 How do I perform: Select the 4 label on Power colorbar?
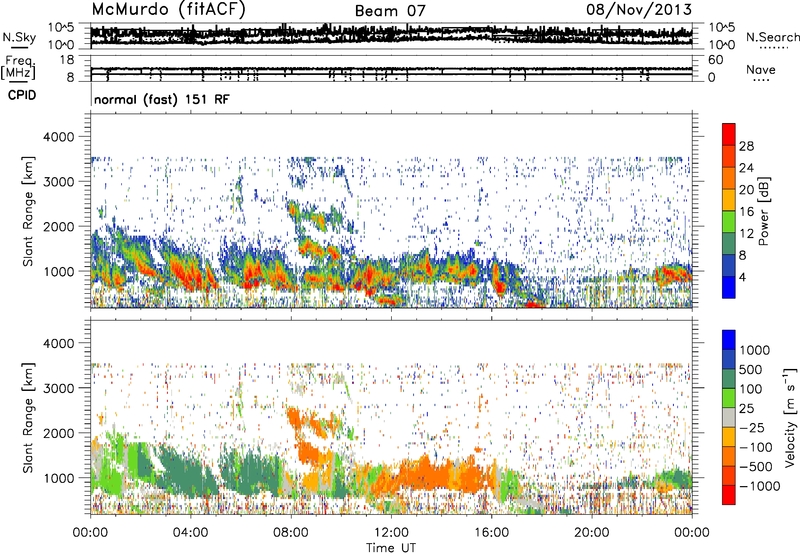[742, 277]
